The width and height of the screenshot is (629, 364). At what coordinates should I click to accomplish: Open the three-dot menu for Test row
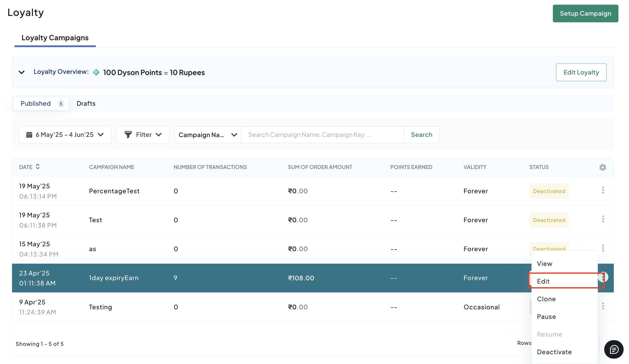[603, 219]
